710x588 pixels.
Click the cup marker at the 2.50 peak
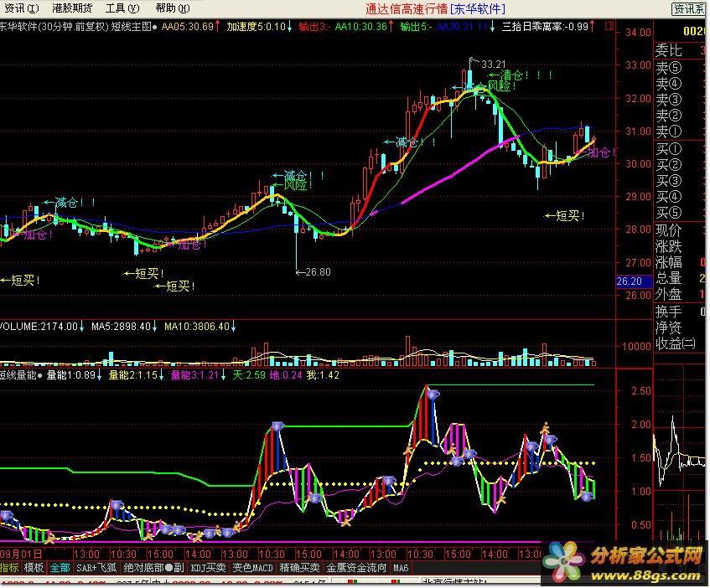tap(433, 395)
